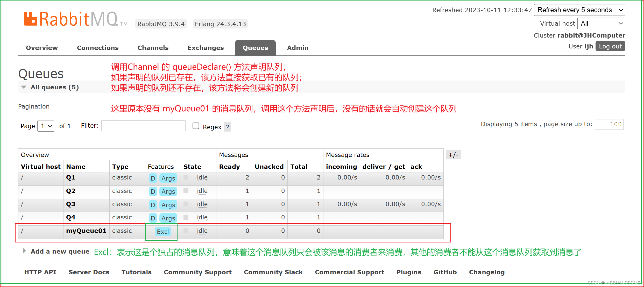Click the RabbitMQ logo
Viewport: 644px width, 287px height.
[76, 19]
